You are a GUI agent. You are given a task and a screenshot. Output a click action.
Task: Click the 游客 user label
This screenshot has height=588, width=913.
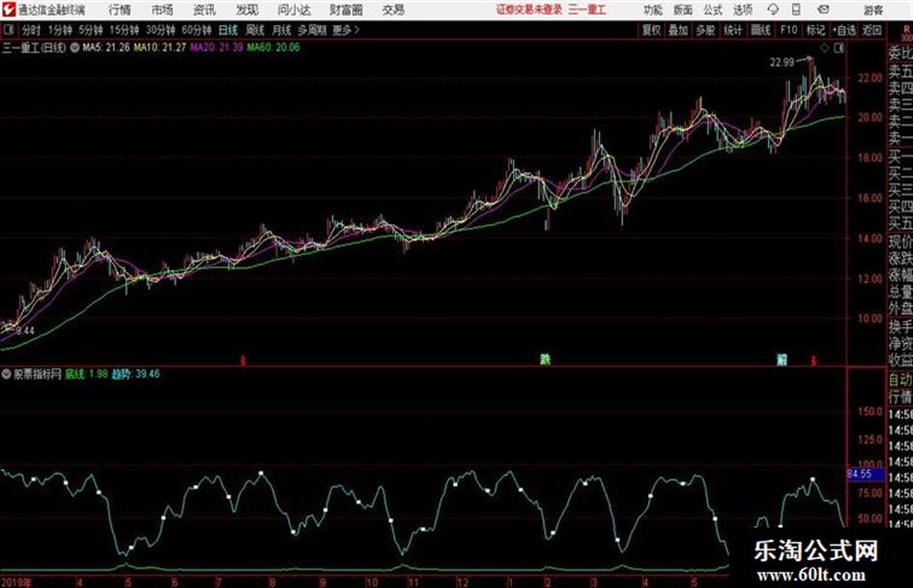pos(872,10)
